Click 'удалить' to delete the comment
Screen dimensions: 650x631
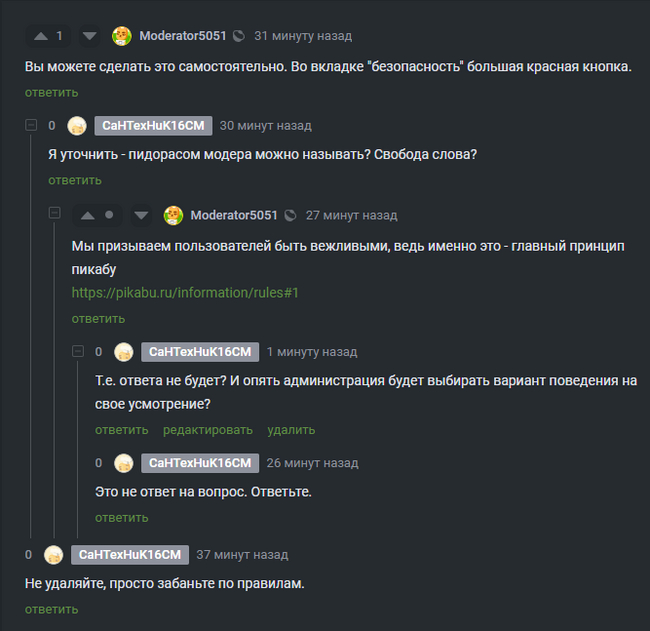click(x=291, y=430)
